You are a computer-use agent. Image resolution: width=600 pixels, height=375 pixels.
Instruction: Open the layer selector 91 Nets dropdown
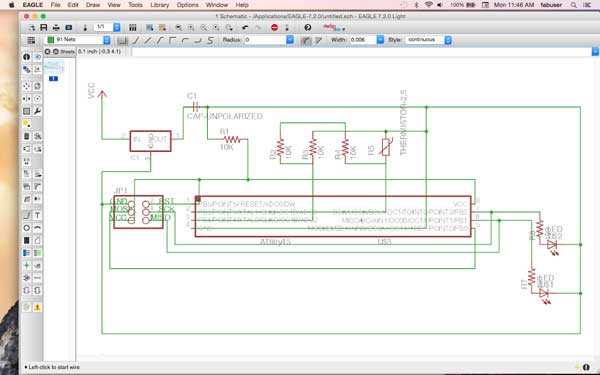pos(78,40)
